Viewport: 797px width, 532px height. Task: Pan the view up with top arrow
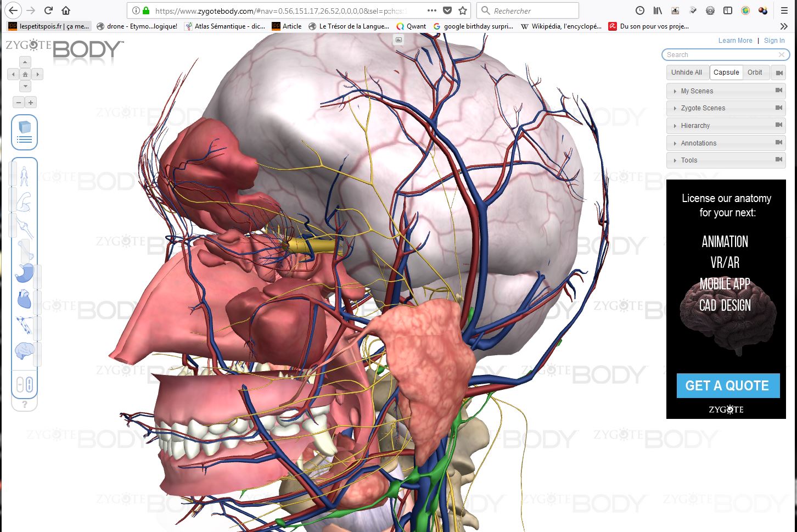[25, 62]
